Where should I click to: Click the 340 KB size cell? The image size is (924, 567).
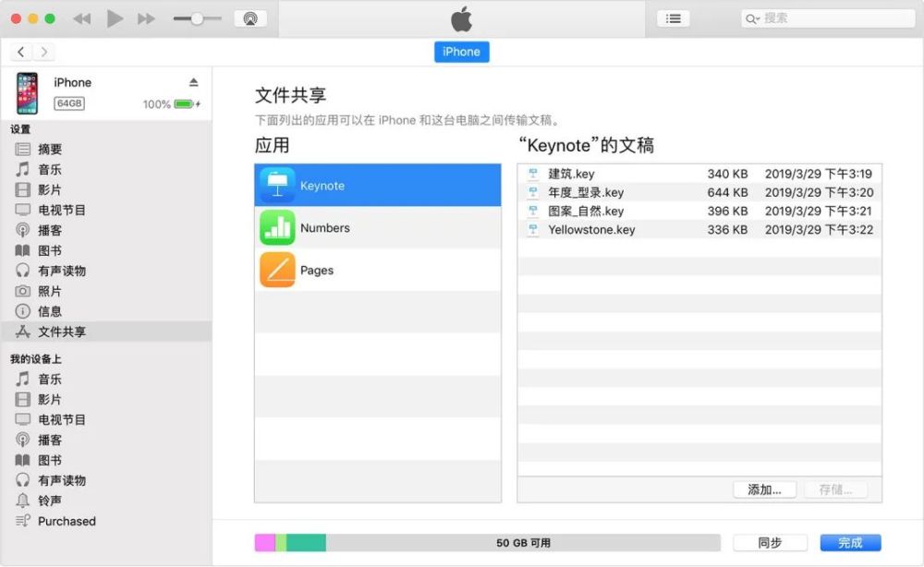click(x=727, y=174)
